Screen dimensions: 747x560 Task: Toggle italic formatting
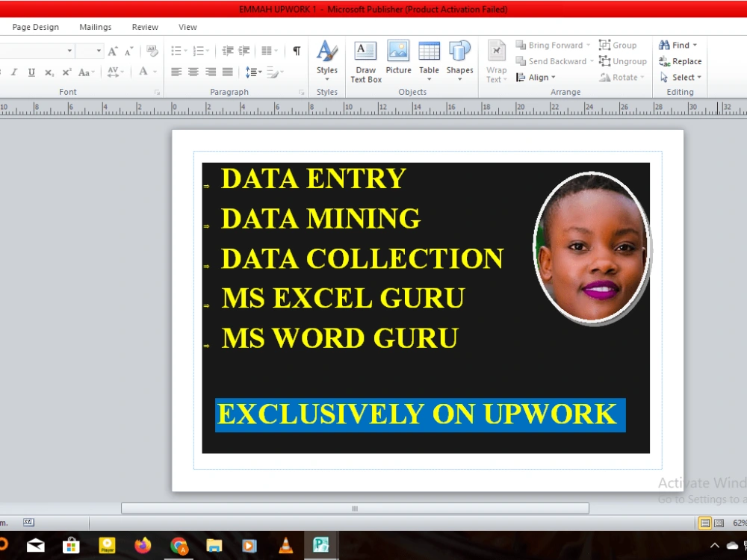click(x=14, y=72)
